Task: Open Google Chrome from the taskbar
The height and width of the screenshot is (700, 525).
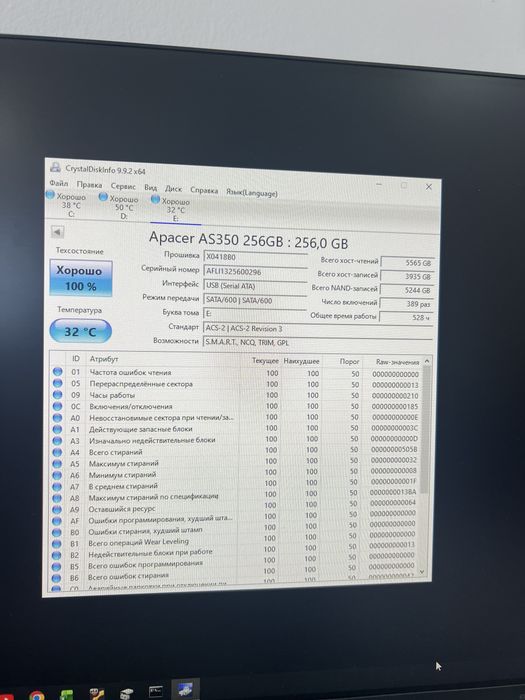Action: click(37, 695)
